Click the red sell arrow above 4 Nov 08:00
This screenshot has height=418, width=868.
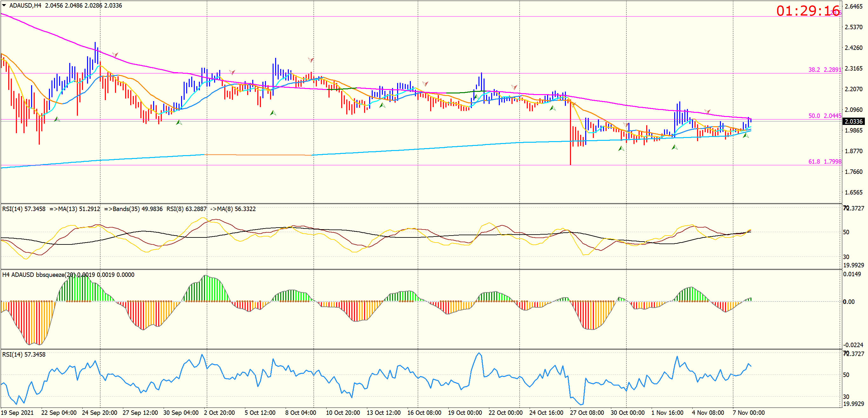click(x=707, y=111)
